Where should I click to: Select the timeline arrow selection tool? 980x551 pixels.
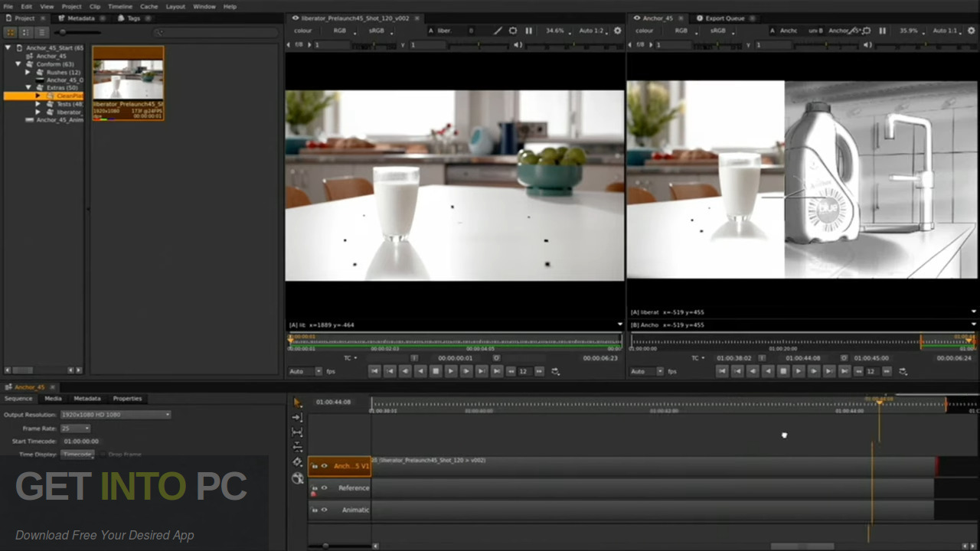pos(298,403)
